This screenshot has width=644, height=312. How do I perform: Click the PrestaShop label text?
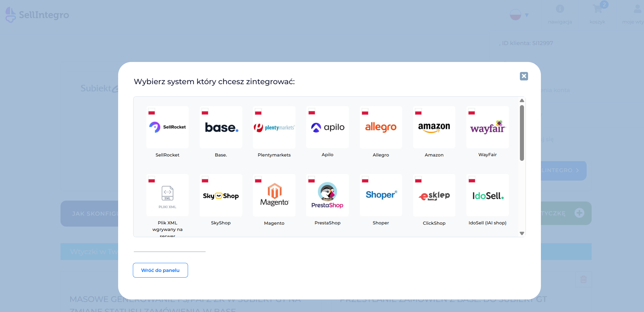[327, 223]
